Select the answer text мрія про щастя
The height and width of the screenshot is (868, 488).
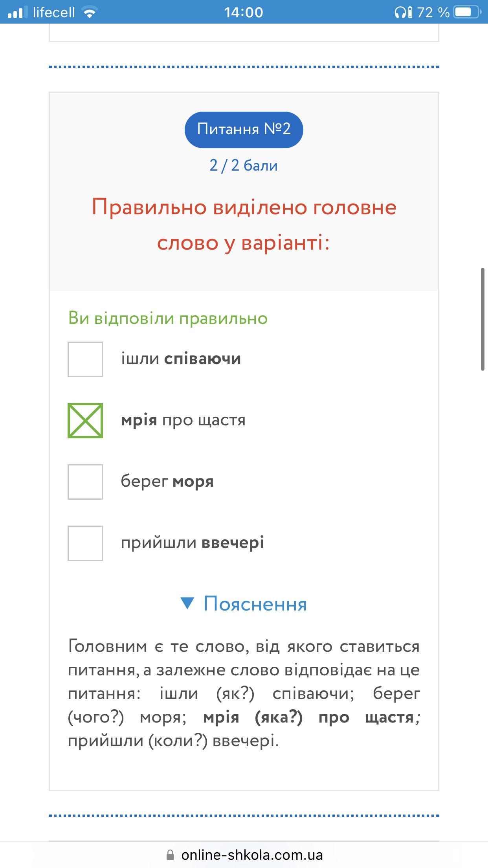click(x=183, y=420)
